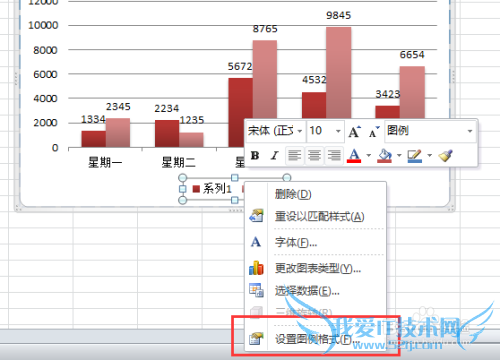Center align text in mini toolbar
The width and height of the screenshot is (500, 360).
pyautogui.click(x=314, y=155)
